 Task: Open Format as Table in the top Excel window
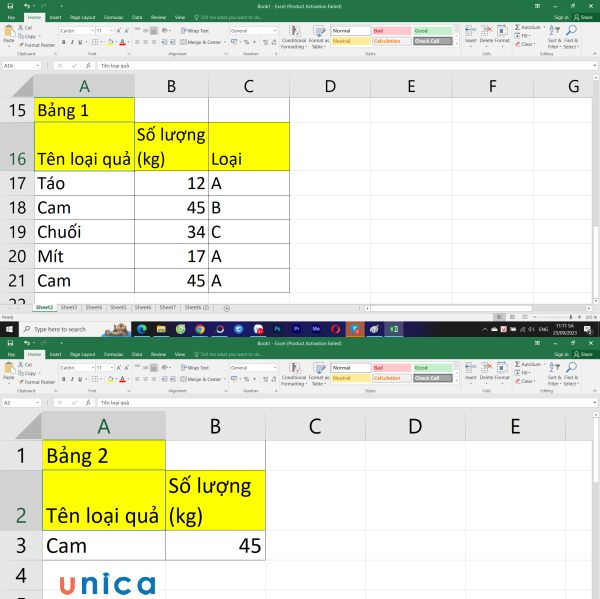click(319, 37)
